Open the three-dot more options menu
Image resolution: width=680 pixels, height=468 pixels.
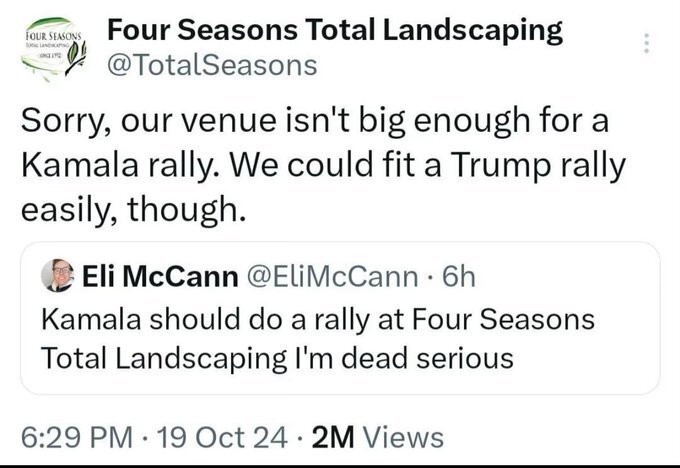647,44
